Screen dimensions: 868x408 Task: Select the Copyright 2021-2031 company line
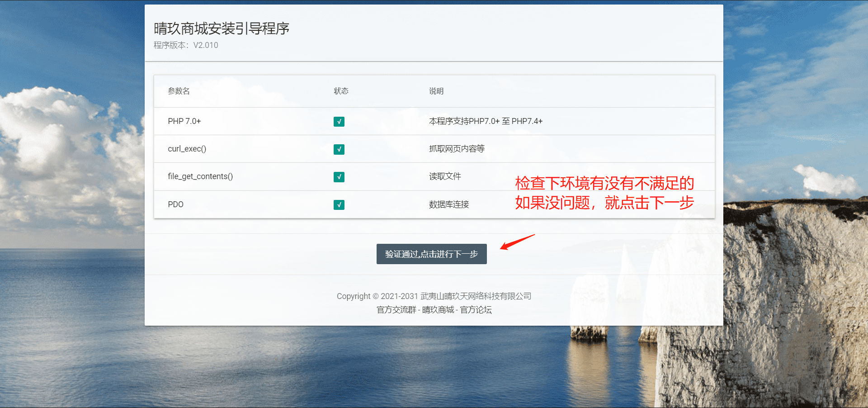pyautogui.click(x=434, y=296)
